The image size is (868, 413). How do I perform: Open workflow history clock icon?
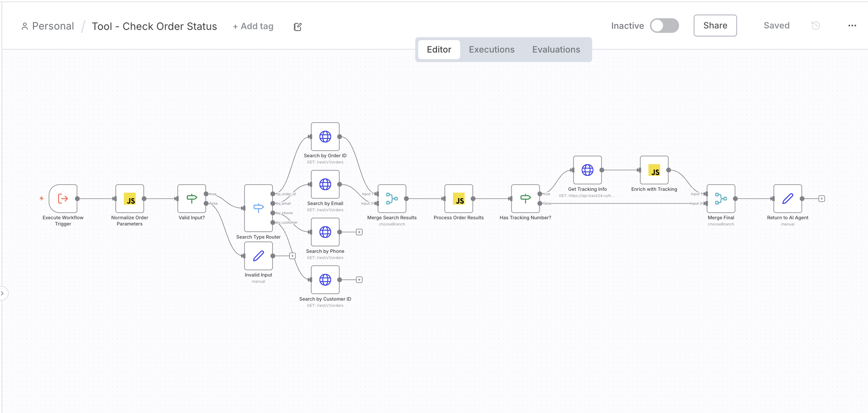pos(815,26)
